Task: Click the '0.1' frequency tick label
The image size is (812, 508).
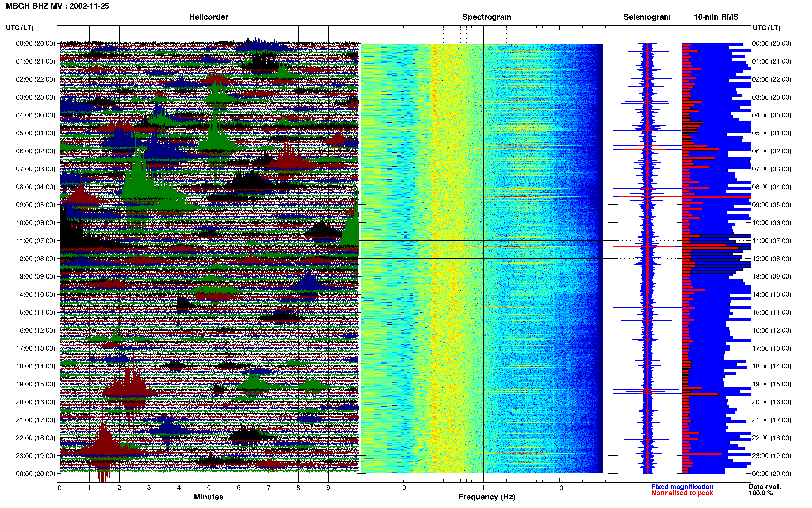Action: pos(407,488)
